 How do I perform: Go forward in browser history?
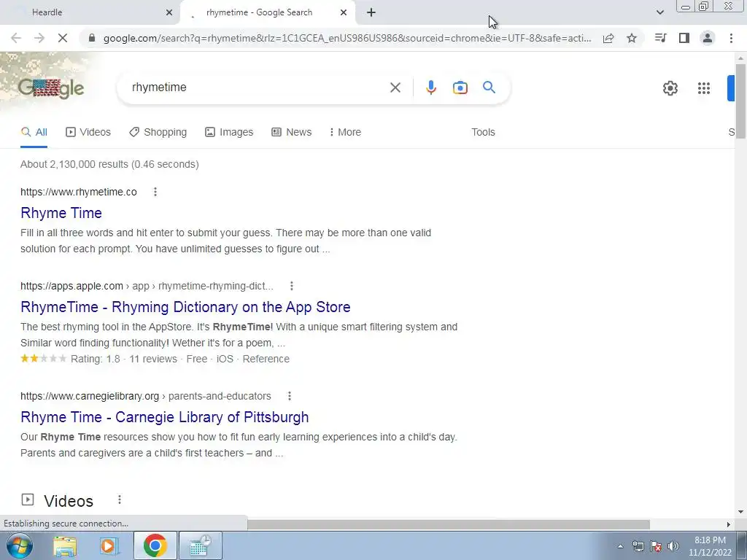click(x=39, y=38)
